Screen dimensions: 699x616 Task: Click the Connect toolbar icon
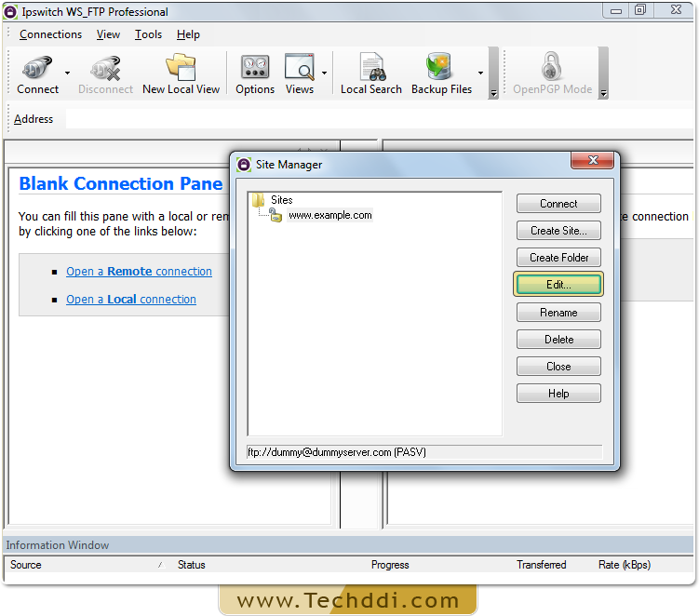[x=37, y=74]
